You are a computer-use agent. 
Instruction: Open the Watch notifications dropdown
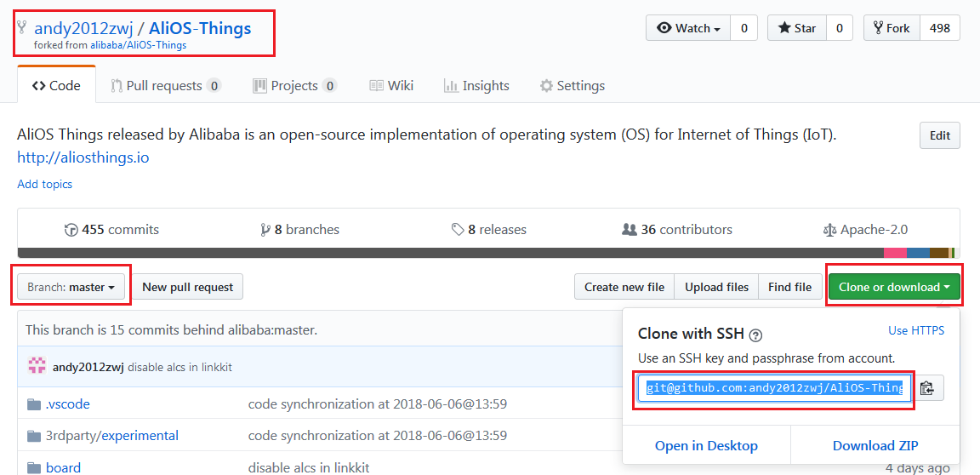[689, 28]
